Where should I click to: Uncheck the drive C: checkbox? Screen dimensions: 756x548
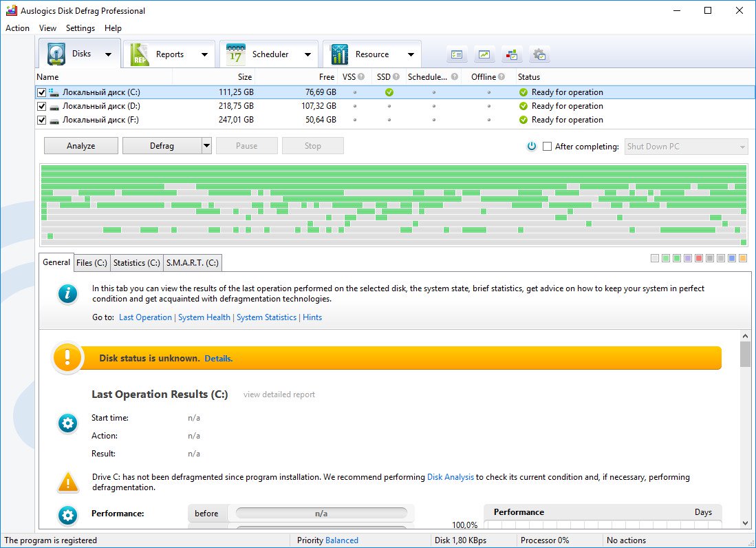[41, 92]
